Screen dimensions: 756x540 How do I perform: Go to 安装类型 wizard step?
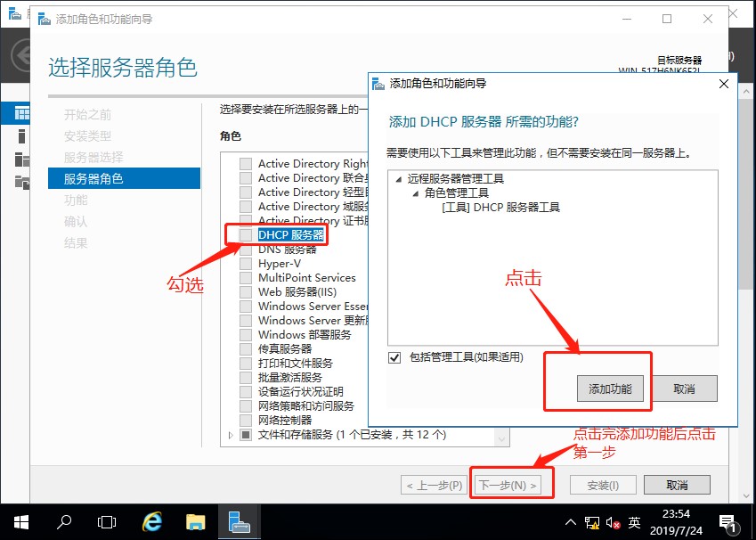(x=88, y=136)
